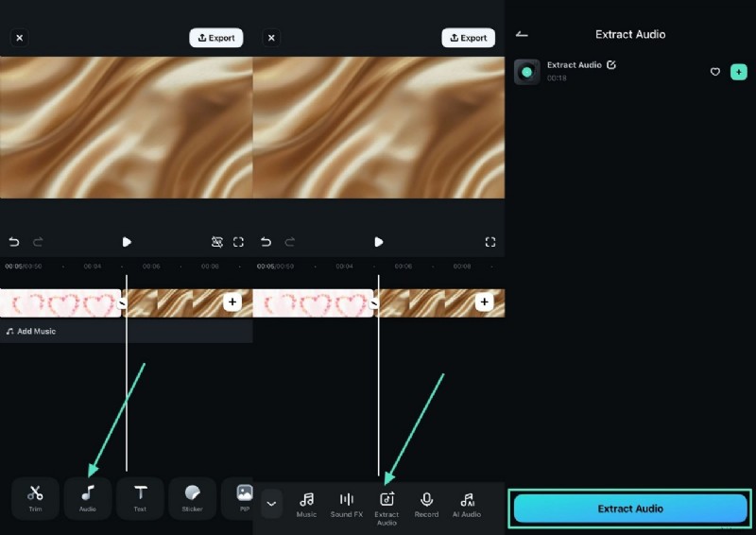
Task: Select the 00:18 duration text
Action: tap(557, 78)
